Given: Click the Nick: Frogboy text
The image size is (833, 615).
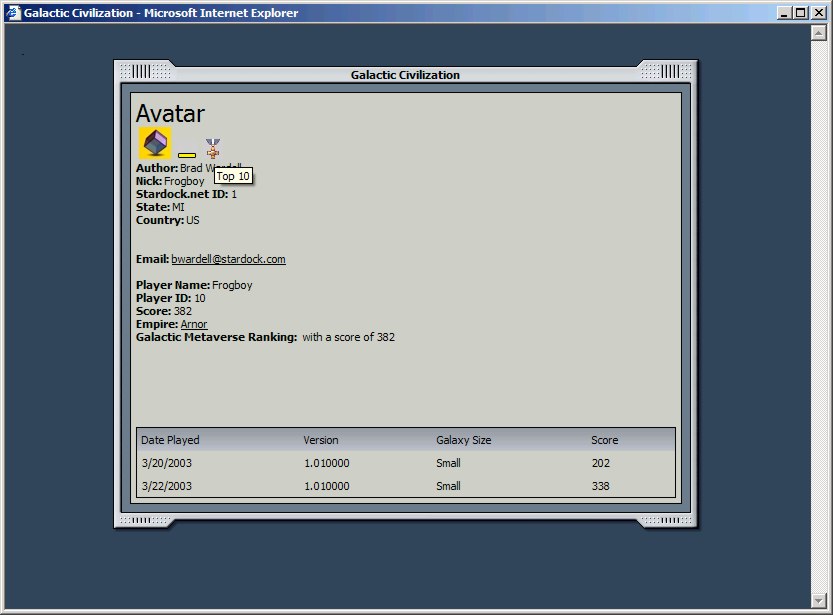Looking at the screenshot, I should pyautogui.click(x=170, y=181).
